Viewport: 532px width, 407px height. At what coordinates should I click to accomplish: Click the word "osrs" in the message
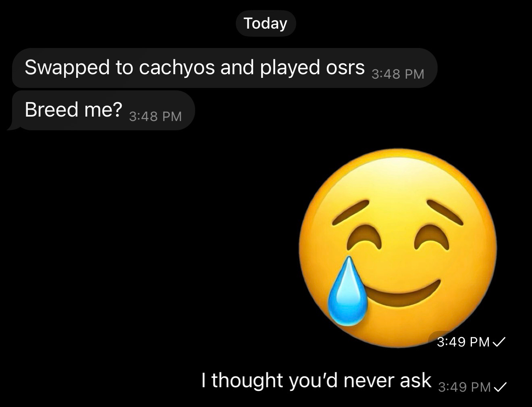click(x=345, y=68)
